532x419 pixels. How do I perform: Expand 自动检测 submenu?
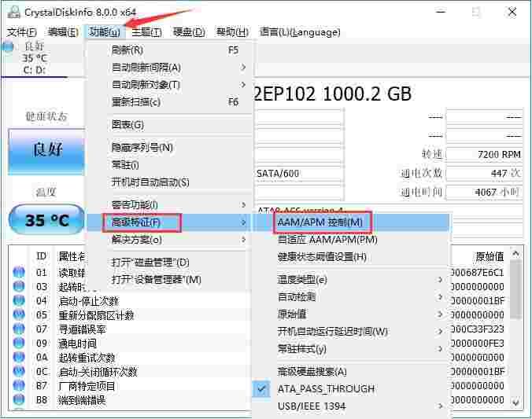click(350, 297)
